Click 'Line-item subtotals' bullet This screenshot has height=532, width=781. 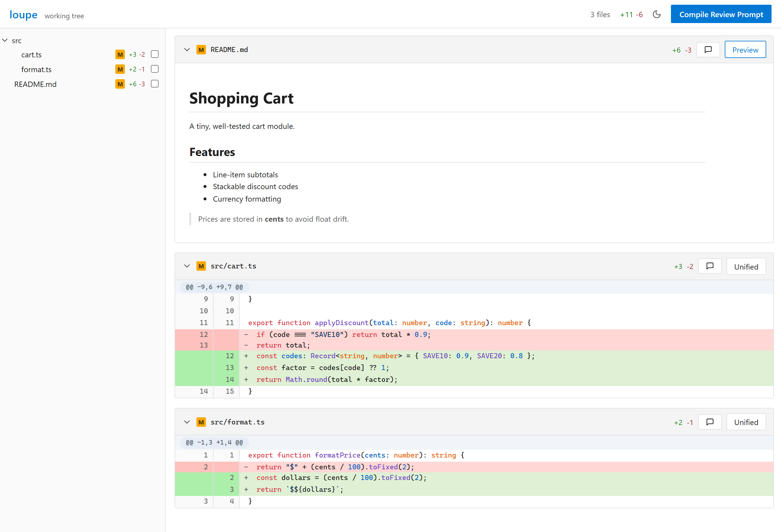click(x=245, y=175)
